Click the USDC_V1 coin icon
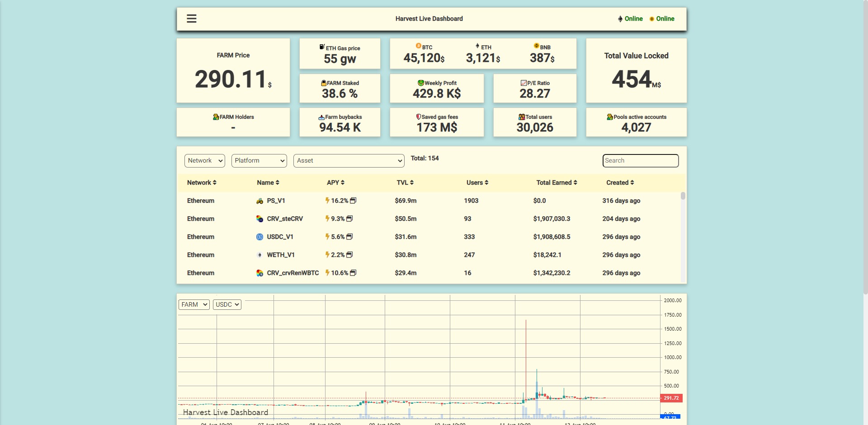This screenshot has width=868, height=425. point(259,237)
